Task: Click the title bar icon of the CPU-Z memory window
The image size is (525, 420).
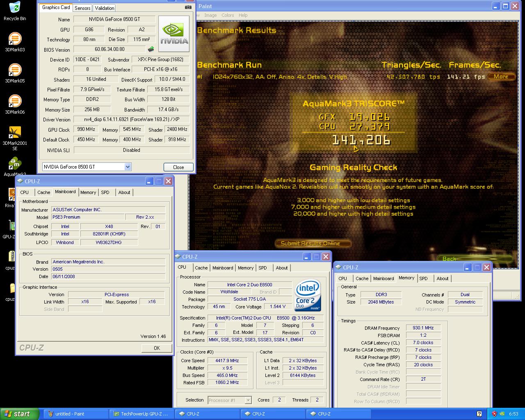Action: pyautogui.click(x=338, y=267)
